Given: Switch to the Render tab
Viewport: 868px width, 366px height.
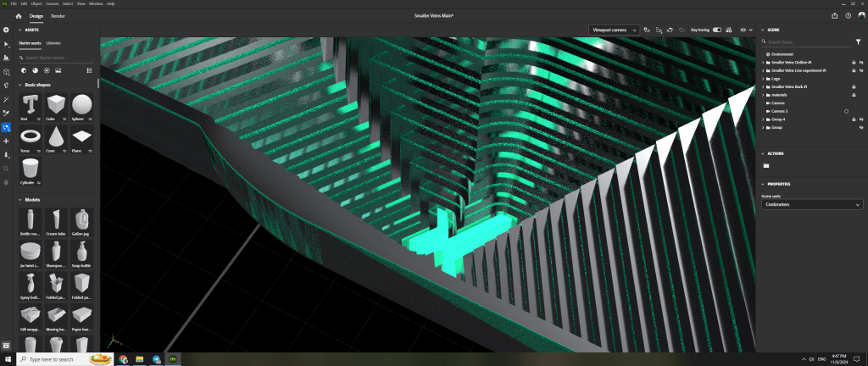Looking at the screenshot, I should point(58,15).
